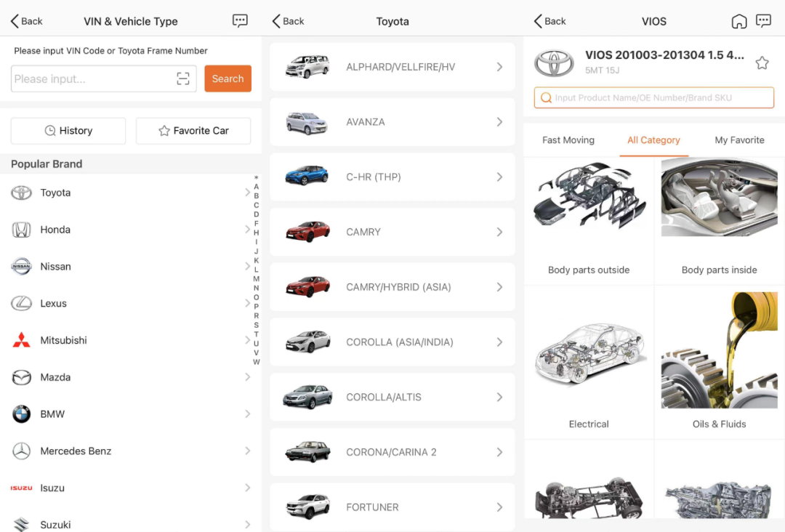This screenshot has width=785, height=532.
Task: Click the Mazda brand logo
Action: [22, 377]
